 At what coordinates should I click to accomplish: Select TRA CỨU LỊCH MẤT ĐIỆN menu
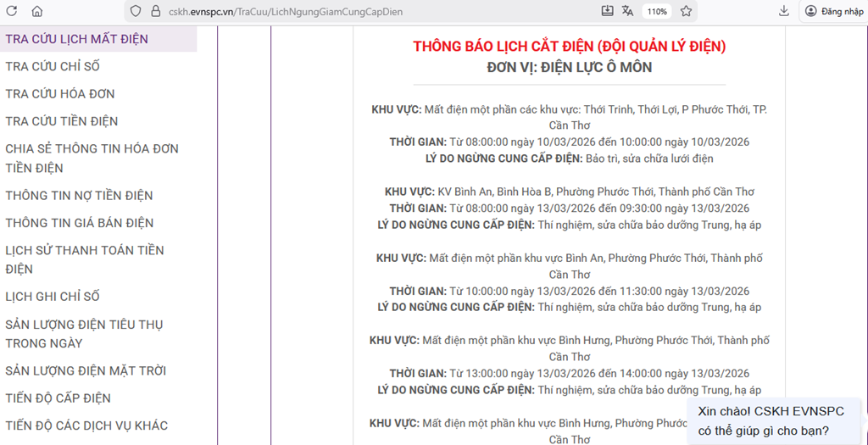pos(76,39)
